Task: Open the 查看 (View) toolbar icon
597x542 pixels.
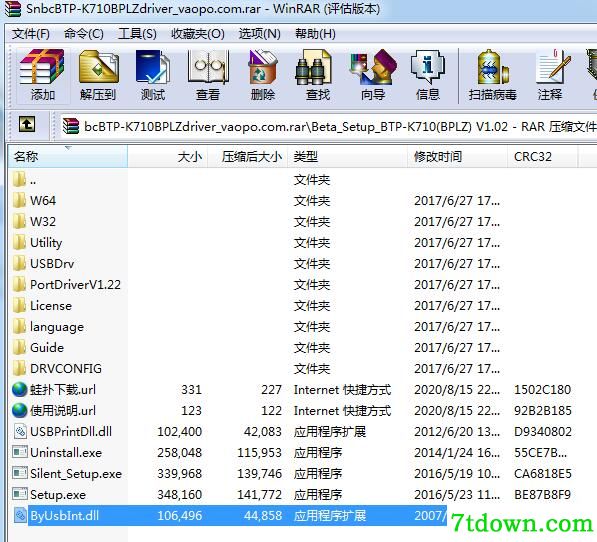Action: click(208, 67)
